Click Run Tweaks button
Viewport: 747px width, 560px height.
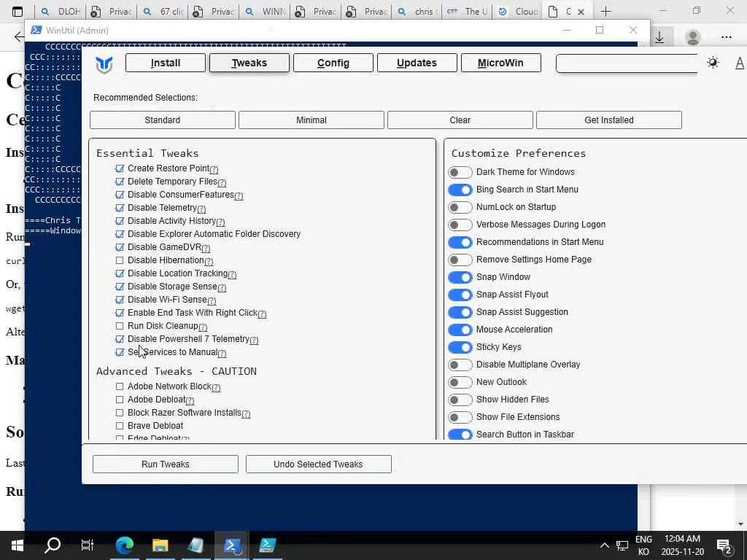click(x=166, y=464)
